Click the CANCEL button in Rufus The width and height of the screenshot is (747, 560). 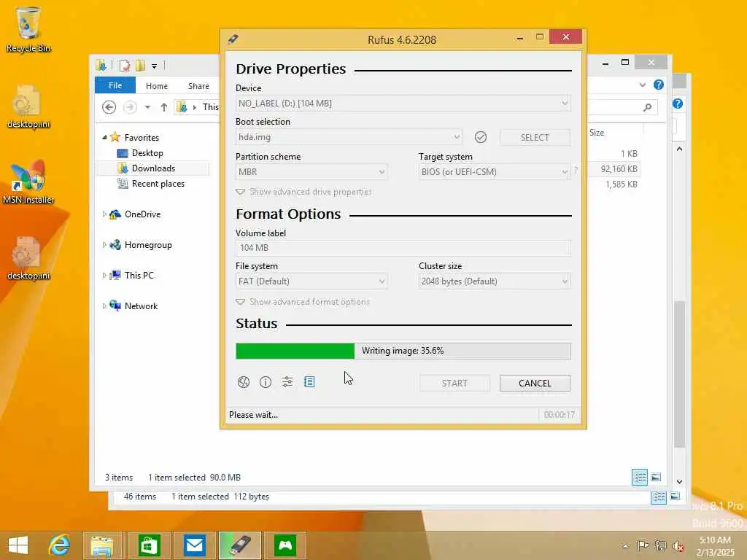click(x=535, y=384)
